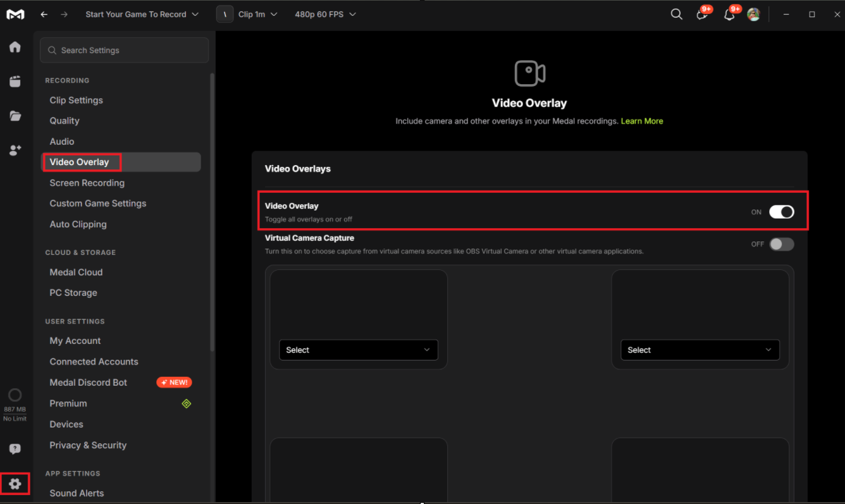Open Custom Game Settings
Viewport: 845px width, 504px height.
(121, 204)
